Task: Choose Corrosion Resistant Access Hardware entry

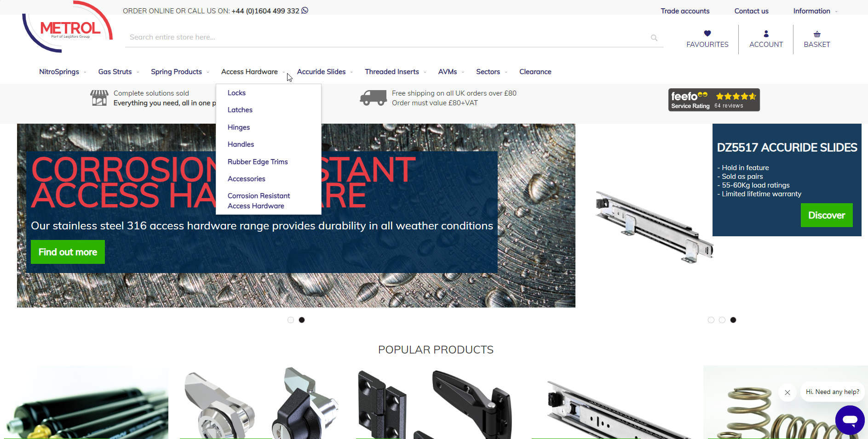Action: click(259, 201)
